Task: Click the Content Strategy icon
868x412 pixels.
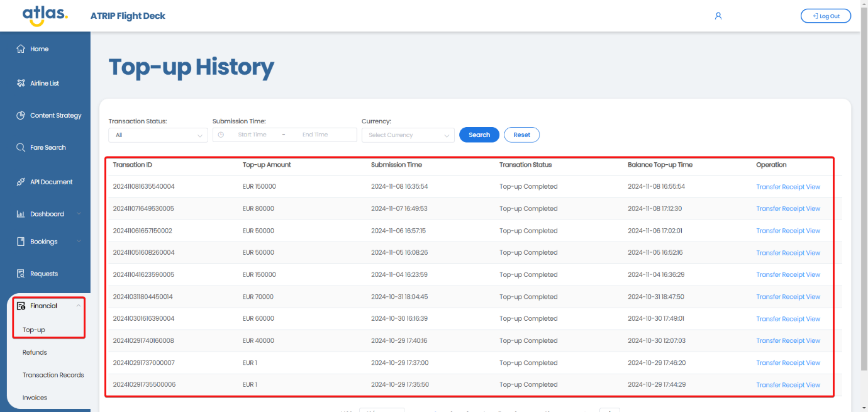Action: pyautogui.click(x=21, y=116)
